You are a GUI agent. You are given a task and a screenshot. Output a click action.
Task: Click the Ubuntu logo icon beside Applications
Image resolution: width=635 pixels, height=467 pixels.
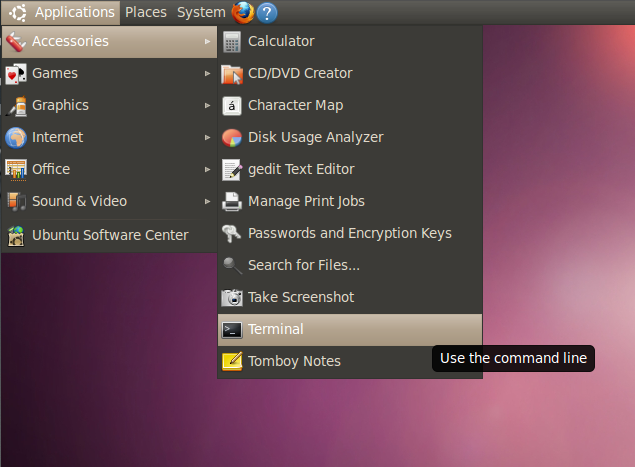tap(18, 13)
